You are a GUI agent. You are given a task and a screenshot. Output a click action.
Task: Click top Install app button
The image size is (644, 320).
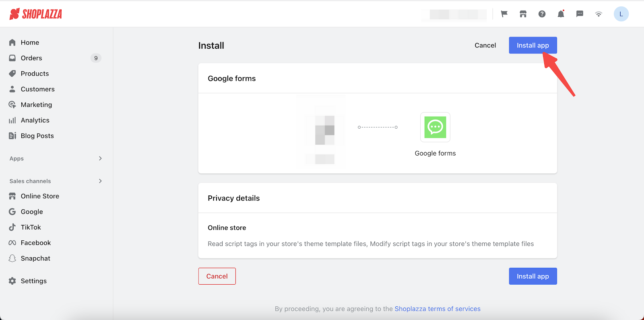pyautogui.click(x=533, y=45)
